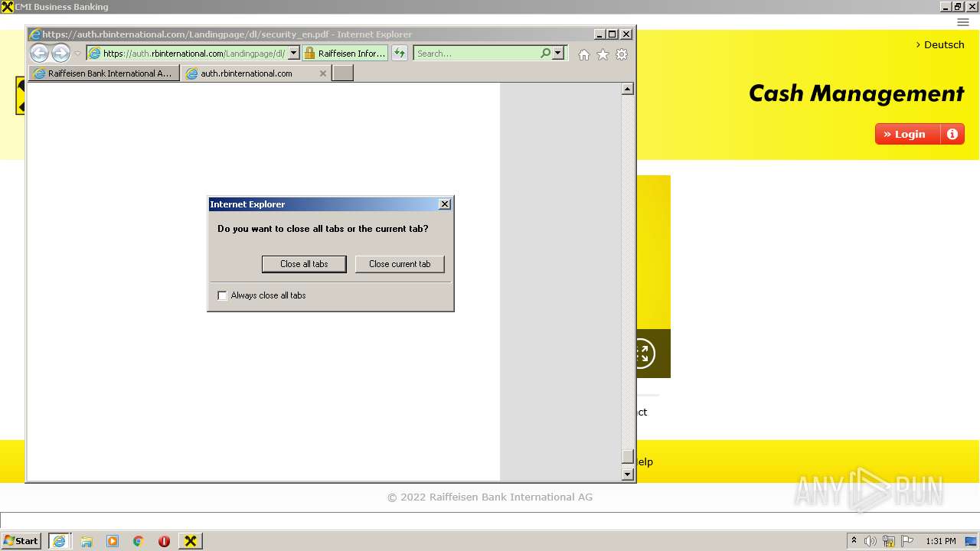980x551 pixels.
Task: Switch to Raiffeisen Bank International tab
Action: coord(104,73)
